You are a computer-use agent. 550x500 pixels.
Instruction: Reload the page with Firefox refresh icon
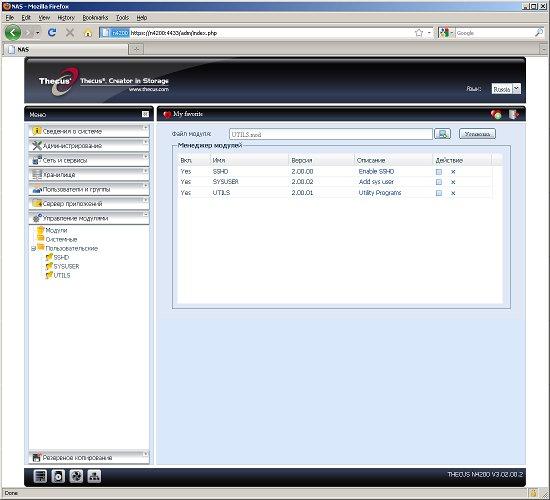(52, 33)
